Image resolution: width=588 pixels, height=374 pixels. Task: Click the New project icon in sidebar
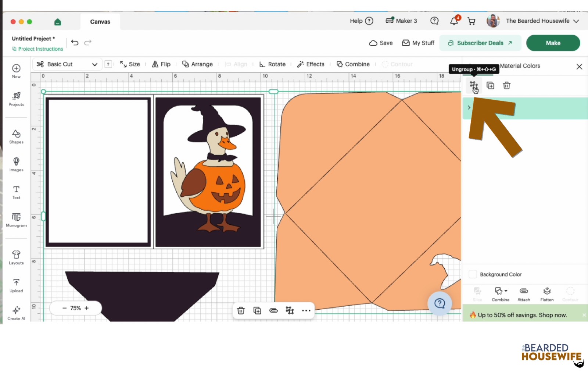tap(16, 71)
